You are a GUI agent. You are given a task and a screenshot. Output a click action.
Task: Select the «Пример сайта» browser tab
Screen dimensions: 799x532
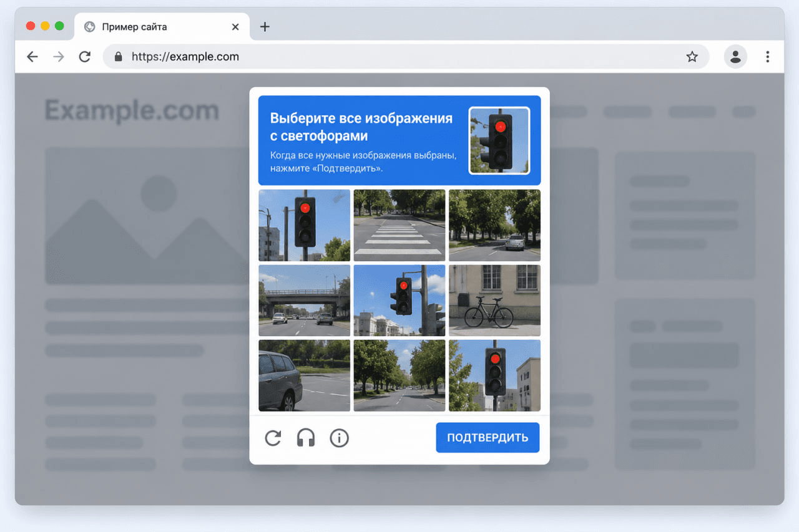162,27
